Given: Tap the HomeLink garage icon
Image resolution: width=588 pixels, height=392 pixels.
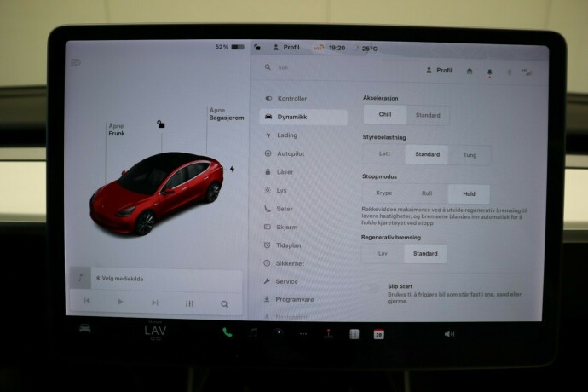Looking at the screenshot, I should 470,71.
